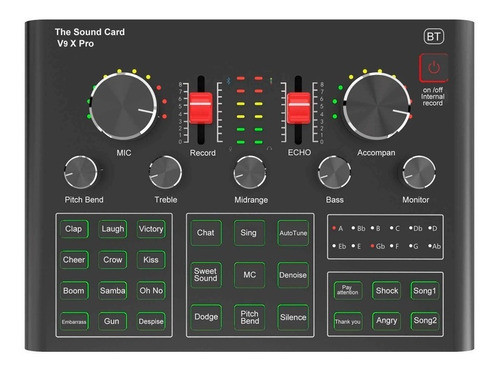Click the large Accompan volume knob
Image resolution: width=500 pixels, height=371 pixels.
pos(377,107)
